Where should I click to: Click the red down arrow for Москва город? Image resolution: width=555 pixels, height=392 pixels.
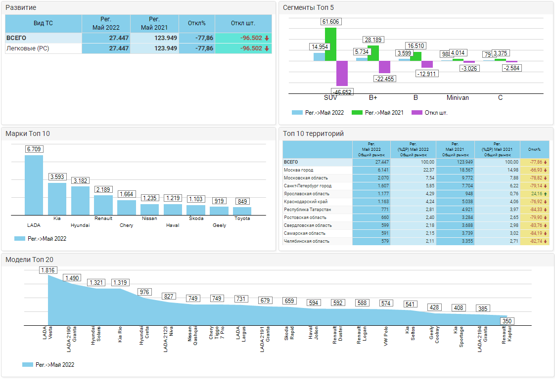click(546, 170)
